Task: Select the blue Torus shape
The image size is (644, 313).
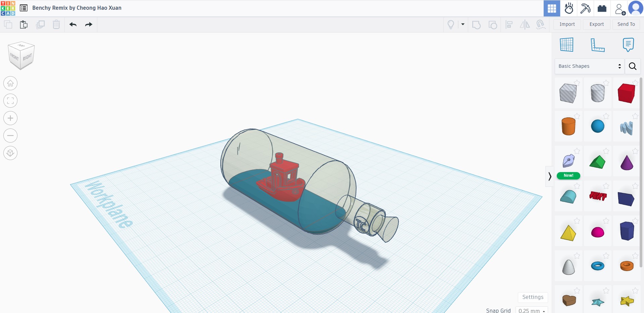Action: point(597,266)
